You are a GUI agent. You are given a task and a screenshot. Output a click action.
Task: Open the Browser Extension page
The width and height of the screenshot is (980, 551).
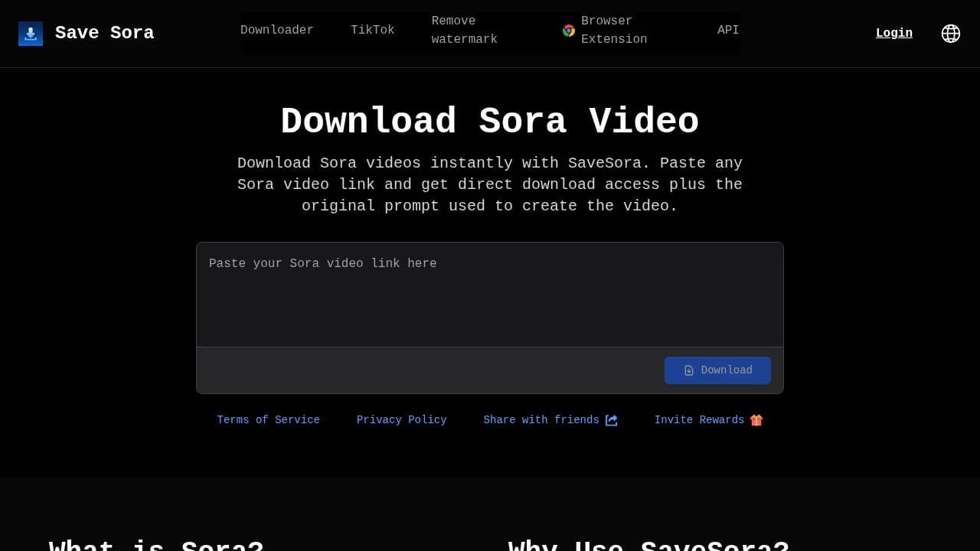pos(614,31)
